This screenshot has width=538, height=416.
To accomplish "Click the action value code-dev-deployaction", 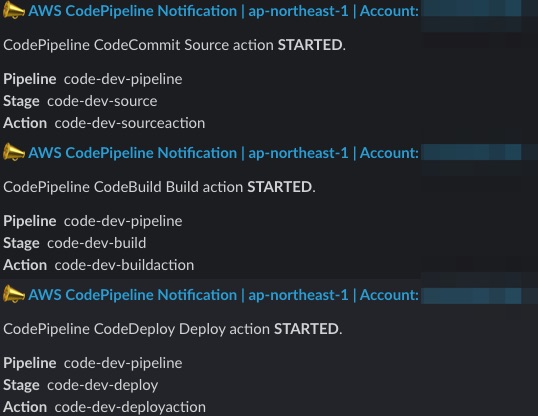I will coord(130,407).
